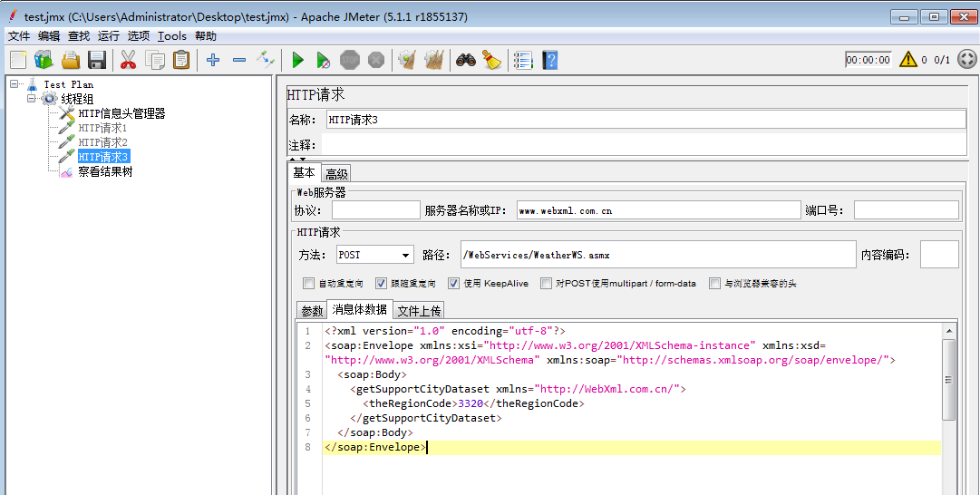Click the Copy toolbar icon
Screen dimensions: 980x495
pyautogui.click(x=154, y=60)
